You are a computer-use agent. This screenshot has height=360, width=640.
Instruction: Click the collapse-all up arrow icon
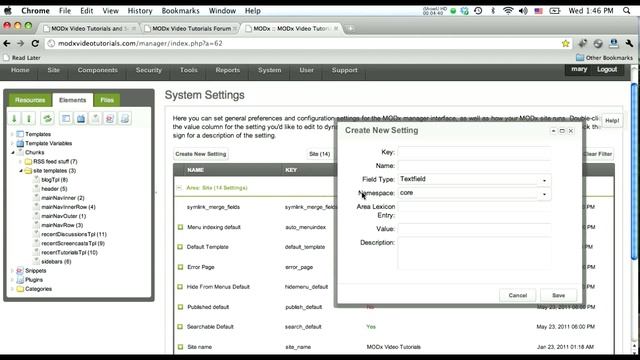[29, 119]
